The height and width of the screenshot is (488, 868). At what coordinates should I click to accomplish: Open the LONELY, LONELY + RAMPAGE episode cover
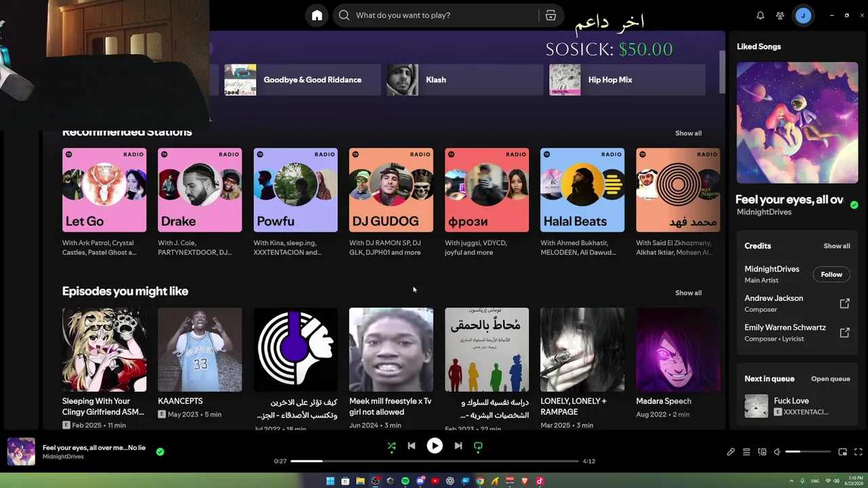point(583,350)
